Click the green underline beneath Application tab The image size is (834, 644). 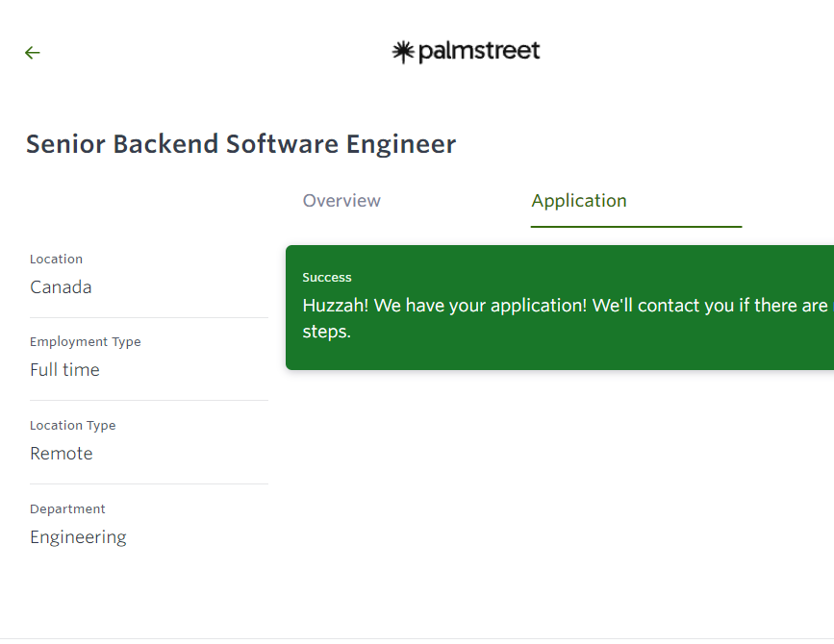click(x=636, y=227)
